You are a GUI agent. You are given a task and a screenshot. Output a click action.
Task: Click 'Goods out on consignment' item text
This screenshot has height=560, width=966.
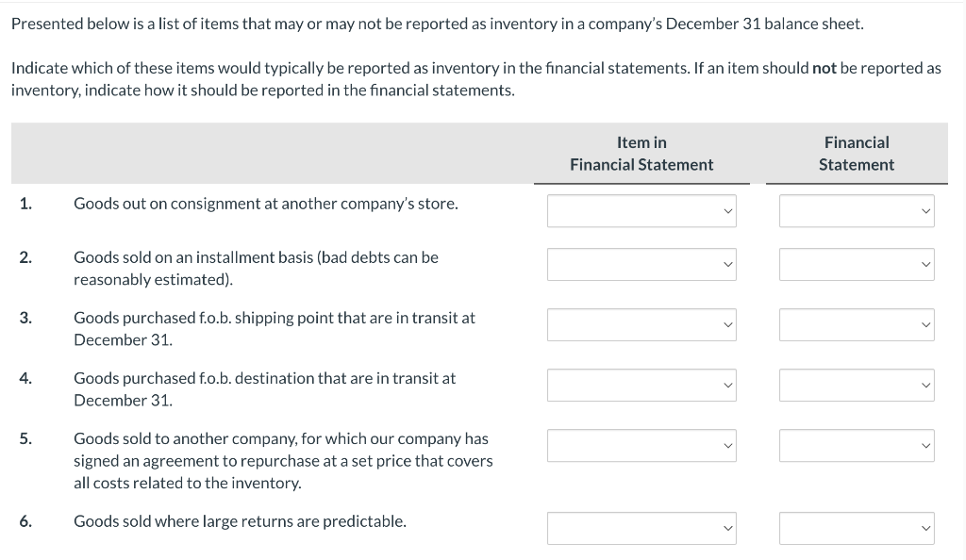tap(266, 204)
